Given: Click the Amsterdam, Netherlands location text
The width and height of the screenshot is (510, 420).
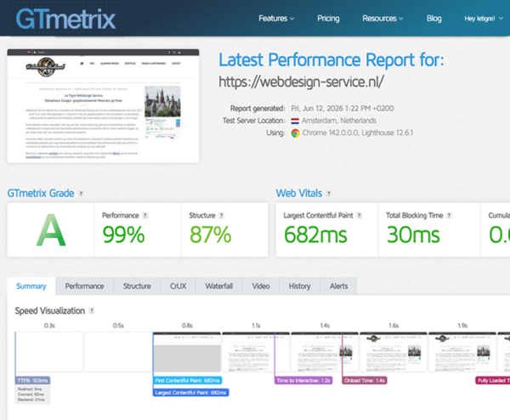Looking at the screenshot, I should pyautogui.click(x=338, y=121).
